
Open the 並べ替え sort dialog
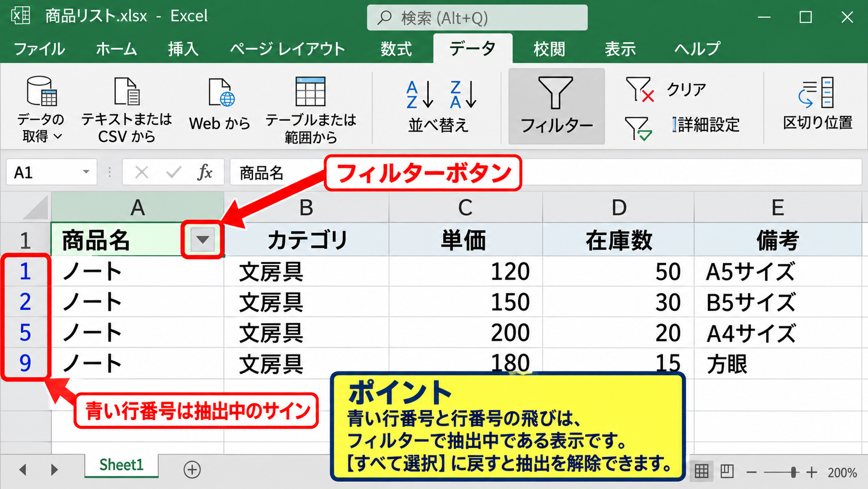(438, 125)
